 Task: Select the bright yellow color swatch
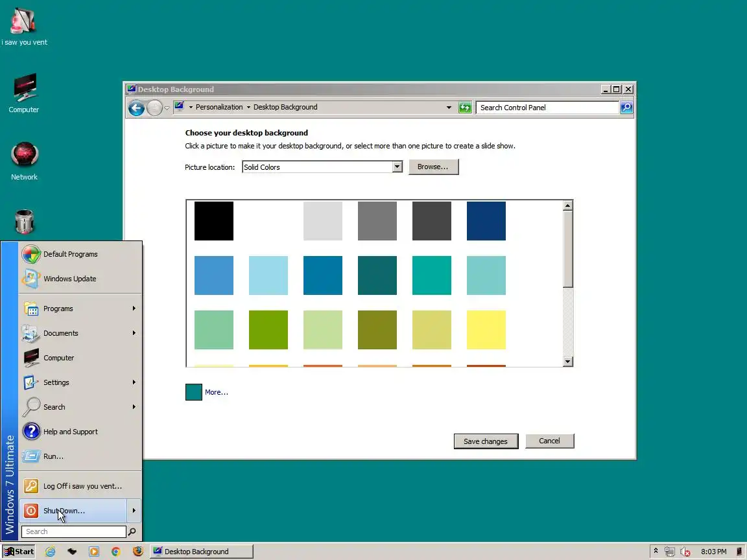(x=486, y=330)
